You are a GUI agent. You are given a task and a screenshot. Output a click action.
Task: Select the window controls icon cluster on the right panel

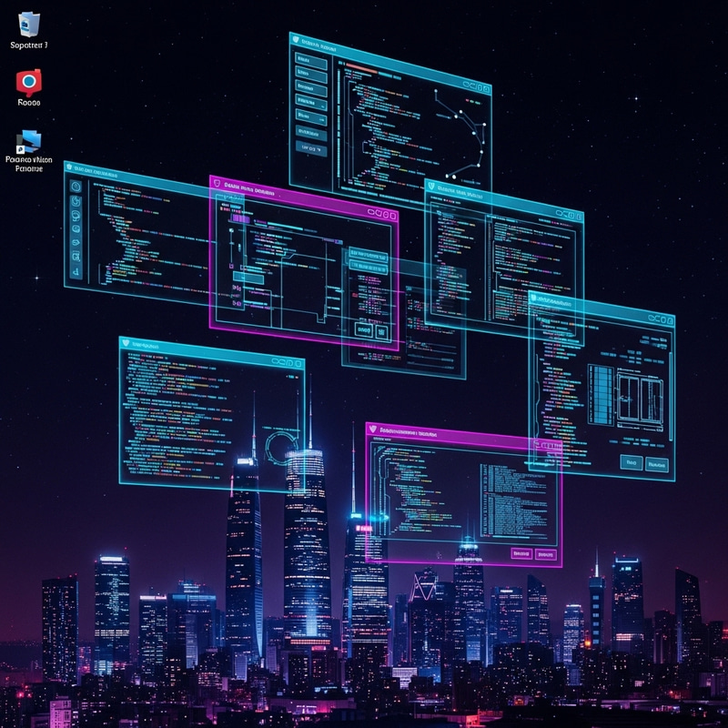pos(662,318)
